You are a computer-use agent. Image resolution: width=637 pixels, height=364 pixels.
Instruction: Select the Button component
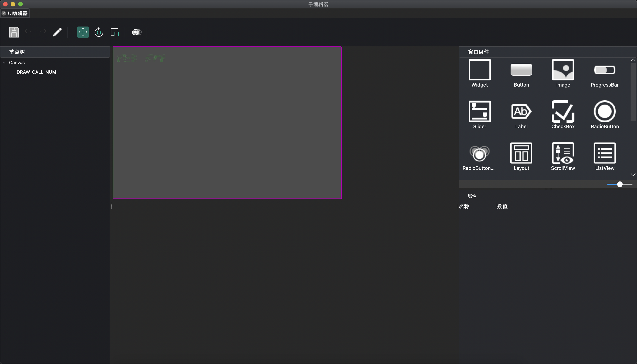coord(521,73)
